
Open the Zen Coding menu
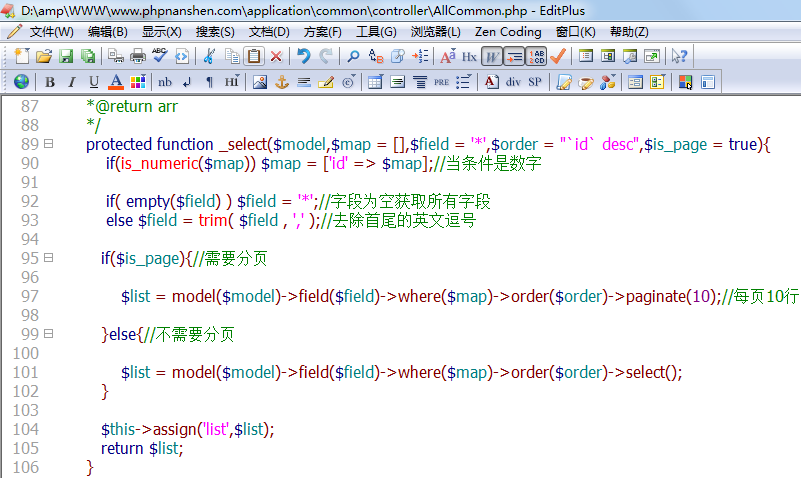pyautogui.click(x=508, y=32)
